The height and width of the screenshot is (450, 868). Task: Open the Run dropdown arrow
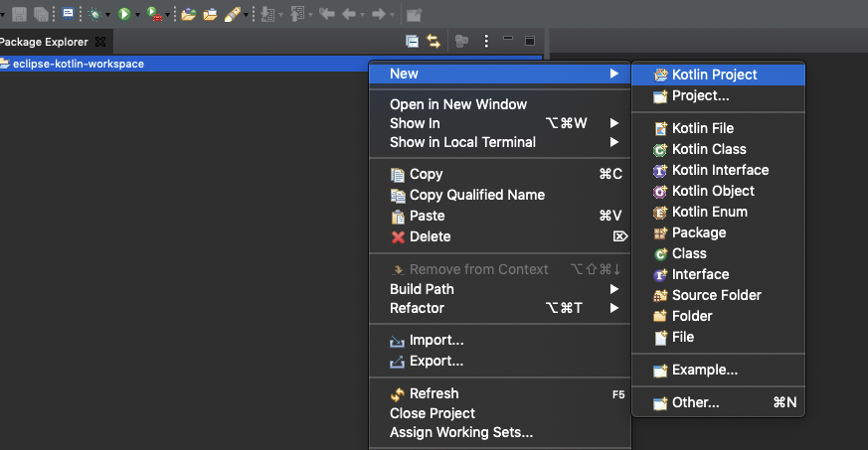(137, 15)
